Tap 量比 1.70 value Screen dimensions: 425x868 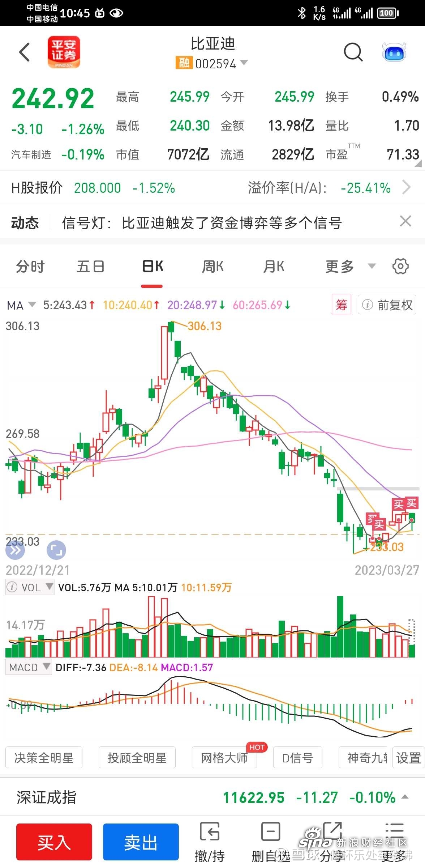point(407,126)
